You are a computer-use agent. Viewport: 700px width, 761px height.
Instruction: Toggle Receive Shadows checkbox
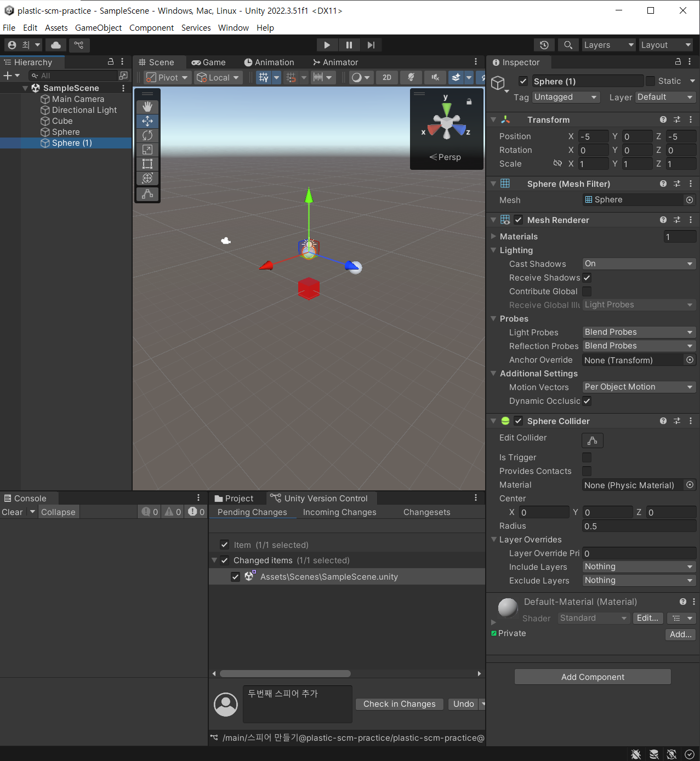pos(587,278)
